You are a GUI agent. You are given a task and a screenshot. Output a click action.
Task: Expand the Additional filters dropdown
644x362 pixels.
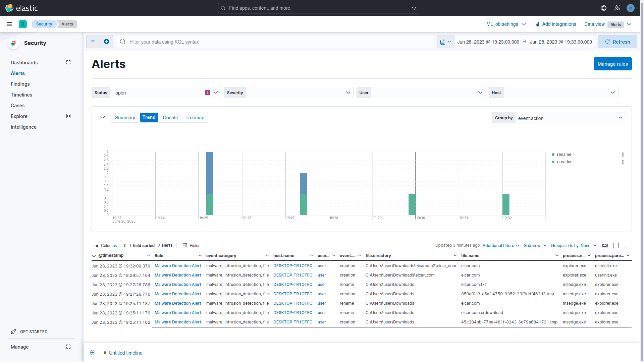501,246
